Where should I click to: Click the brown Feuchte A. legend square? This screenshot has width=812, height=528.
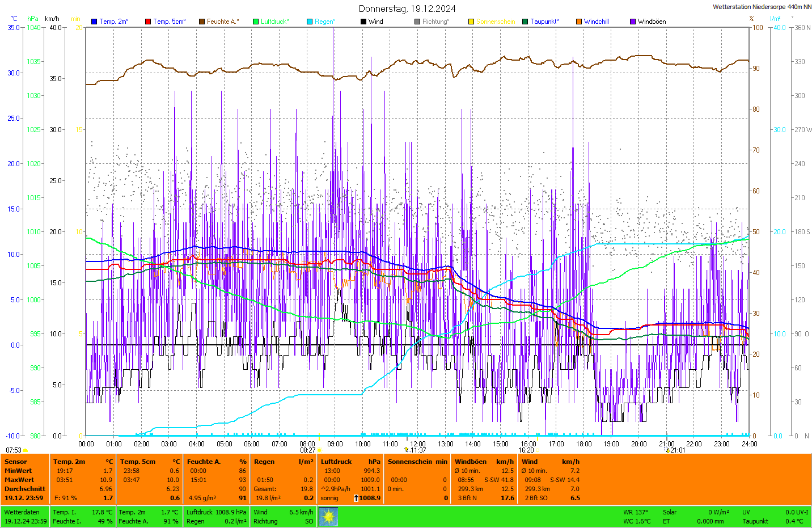[x=201, y=22]
